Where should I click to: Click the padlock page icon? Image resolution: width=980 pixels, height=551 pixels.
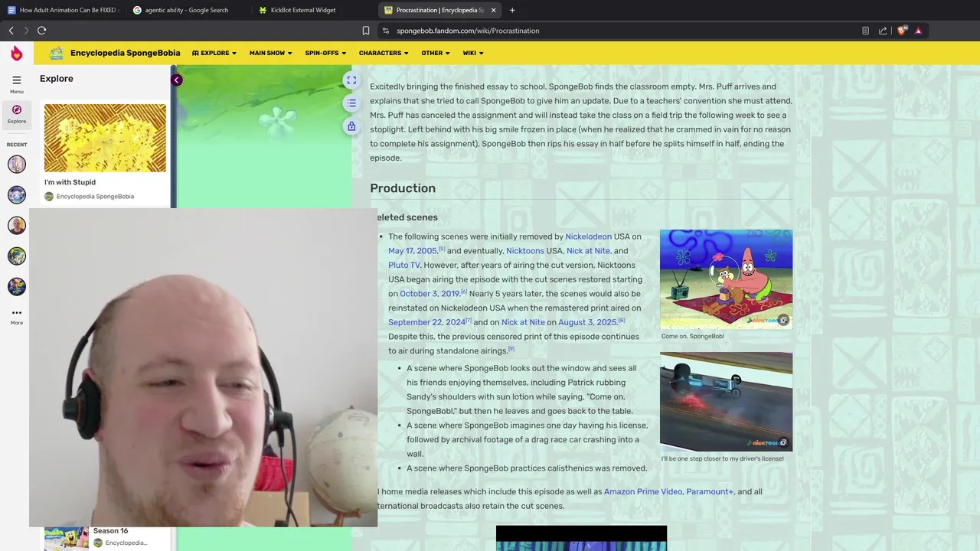point(351,126)
